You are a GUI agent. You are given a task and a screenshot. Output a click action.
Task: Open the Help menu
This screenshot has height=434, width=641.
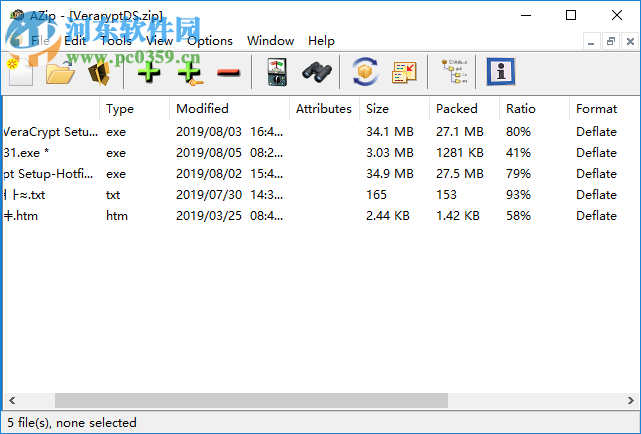click(x=321, y=41)
